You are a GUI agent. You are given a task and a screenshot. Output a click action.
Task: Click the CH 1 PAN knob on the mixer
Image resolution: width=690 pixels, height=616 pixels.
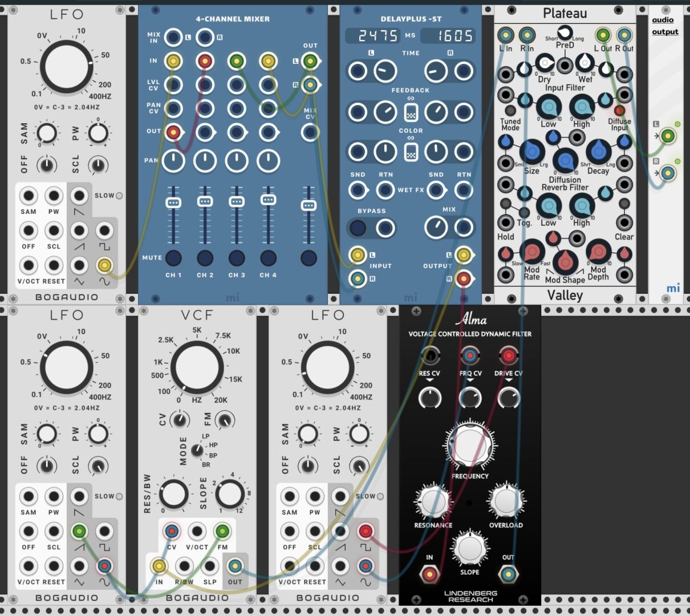point(173,161)
